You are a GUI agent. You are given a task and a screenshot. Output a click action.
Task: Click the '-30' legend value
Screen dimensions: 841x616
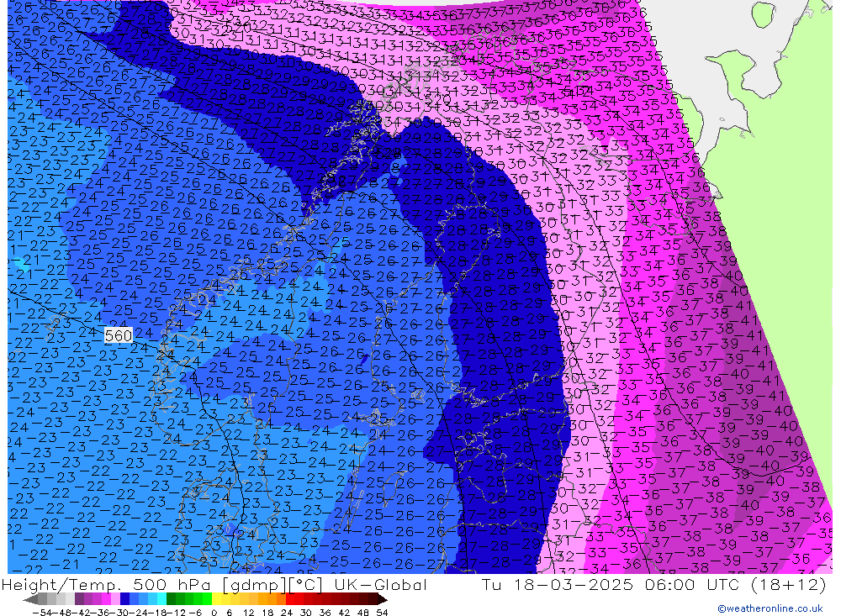pos(119,613)
